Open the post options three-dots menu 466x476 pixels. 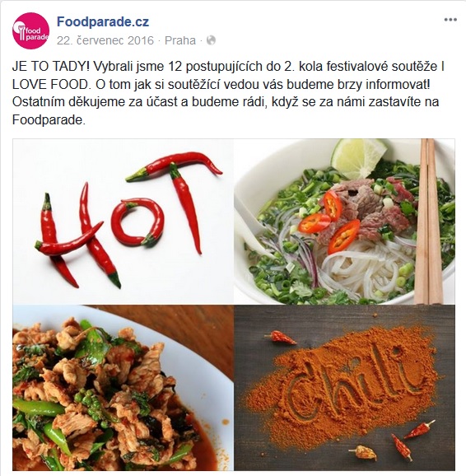point(450,20)
